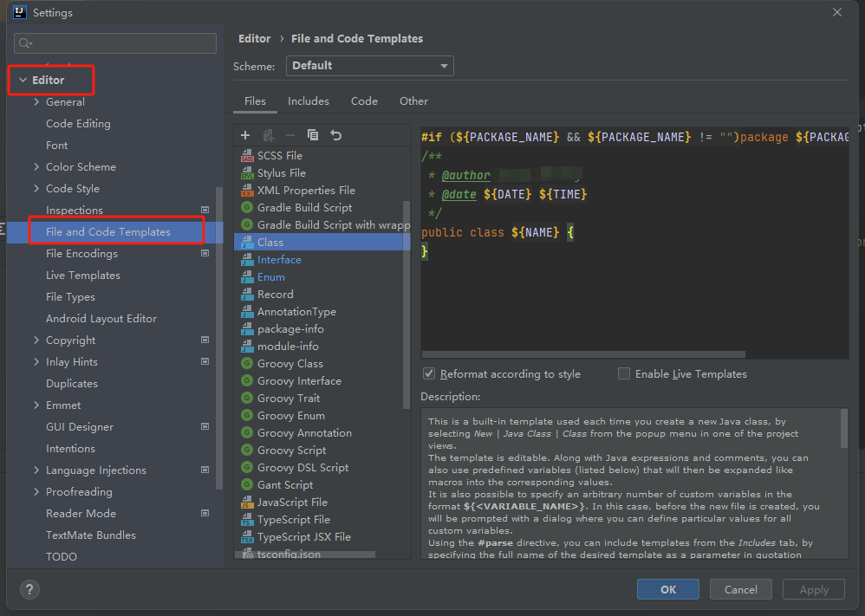Expand the Inlay Hints node
This screenshot has width=865, height=616.
(36, 362)
